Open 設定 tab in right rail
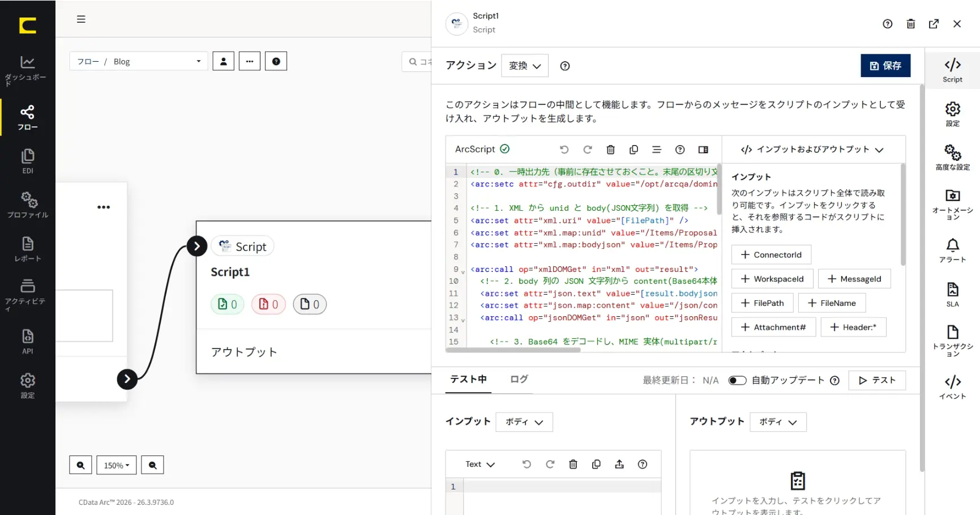The width and height of the screenshot is (980, 515). pyautogui.click(x=952, y=114)
